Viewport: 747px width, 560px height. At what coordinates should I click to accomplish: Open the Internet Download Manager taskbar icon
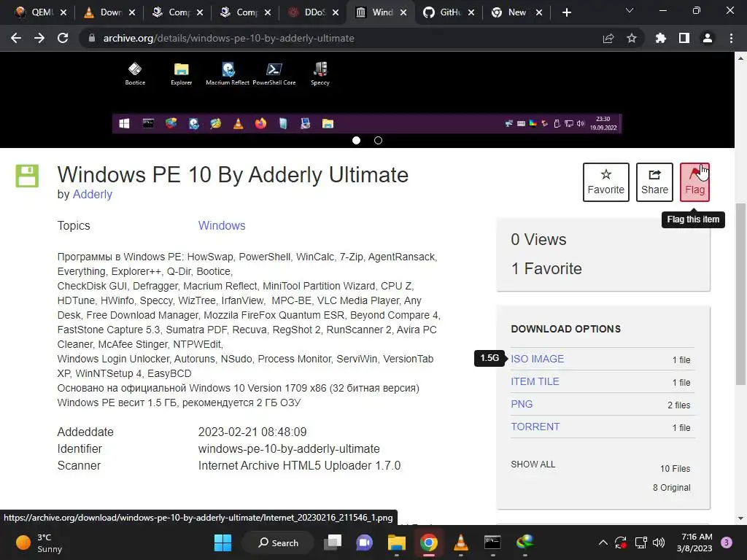click(525, 542)
